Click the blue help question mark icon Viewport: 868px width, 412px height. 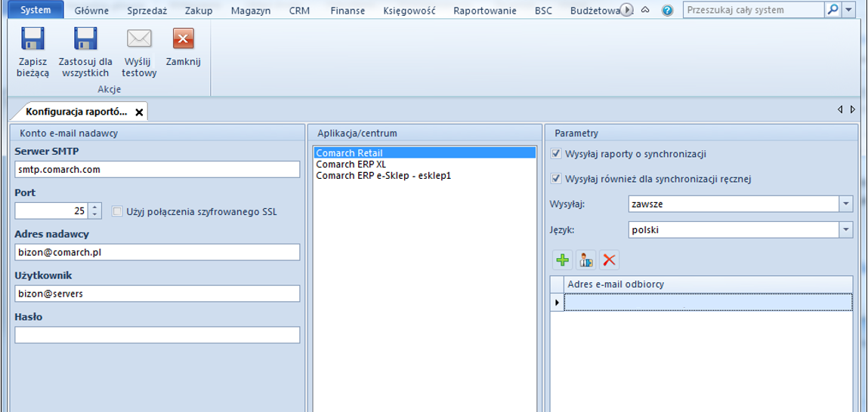click(x=668, y=10)
